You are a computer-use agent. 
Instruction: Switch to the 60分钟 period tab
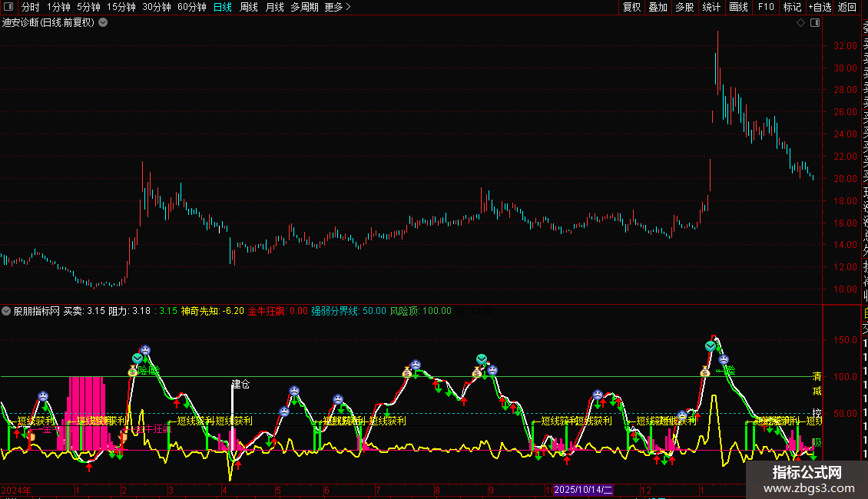click(x=192, y=7)
